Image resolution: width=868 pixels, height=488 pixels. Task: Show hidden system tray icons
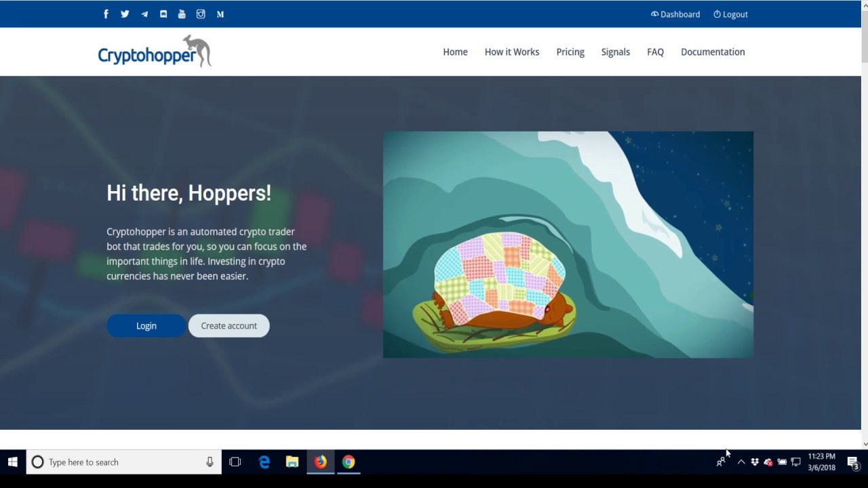[x=741, y=462]
